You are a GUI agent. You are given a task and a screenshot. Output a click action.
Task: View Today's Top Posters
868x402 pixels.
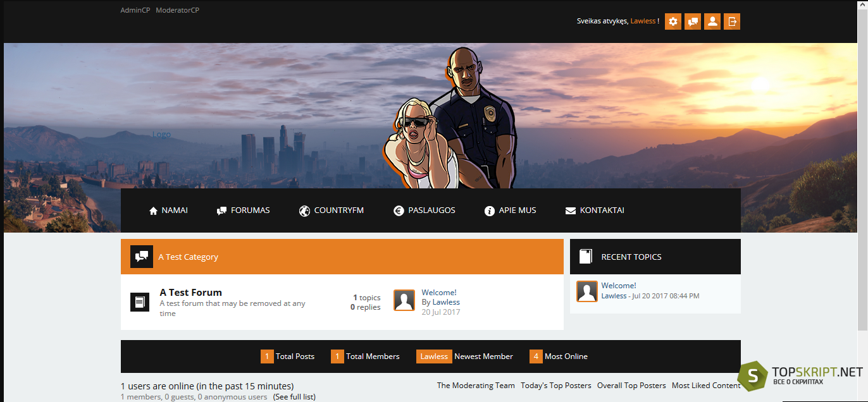click(556, 386)
